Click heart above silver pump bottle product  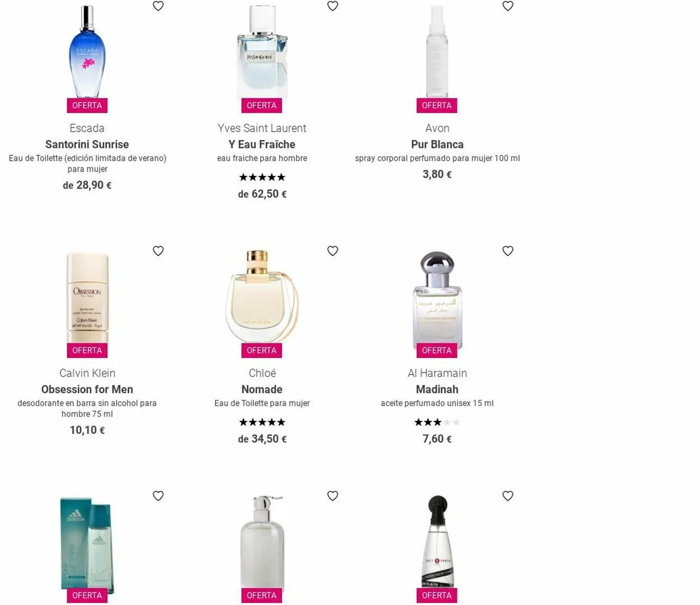tap(333, 496)
